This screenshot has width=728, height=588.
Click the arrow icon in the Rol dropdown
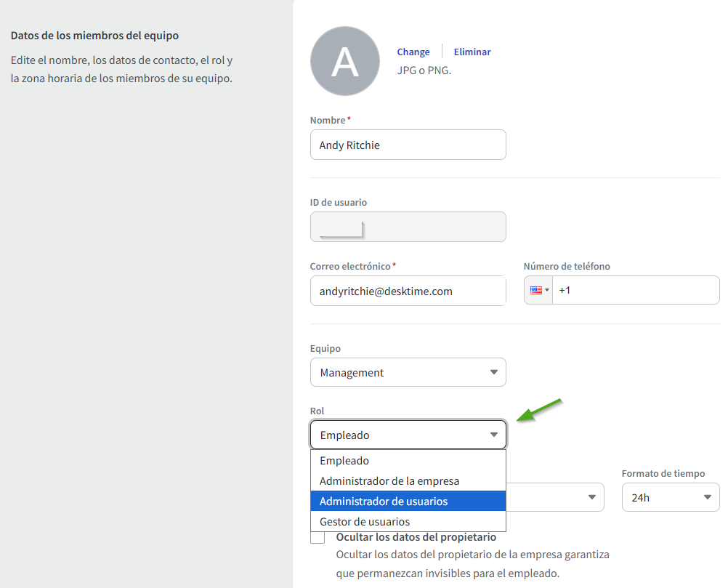coord(494,435)
